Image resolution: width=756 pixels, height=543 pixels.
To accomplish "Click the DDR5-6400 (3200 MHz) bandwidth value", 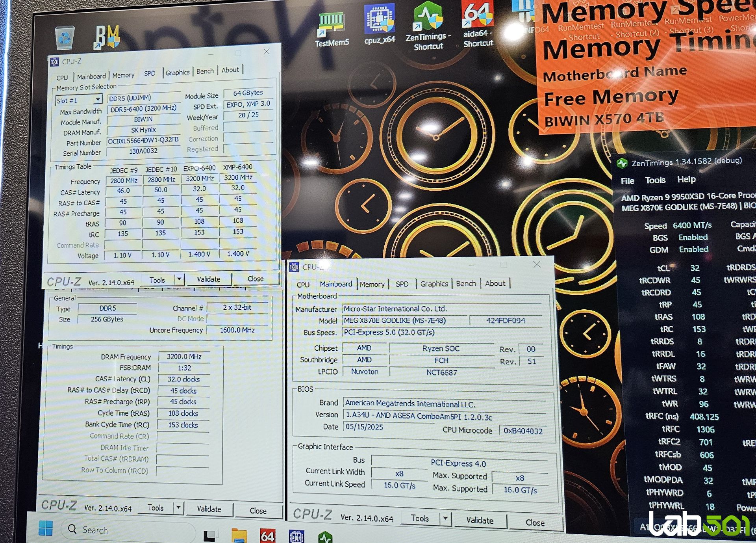I will pos(143,108).
